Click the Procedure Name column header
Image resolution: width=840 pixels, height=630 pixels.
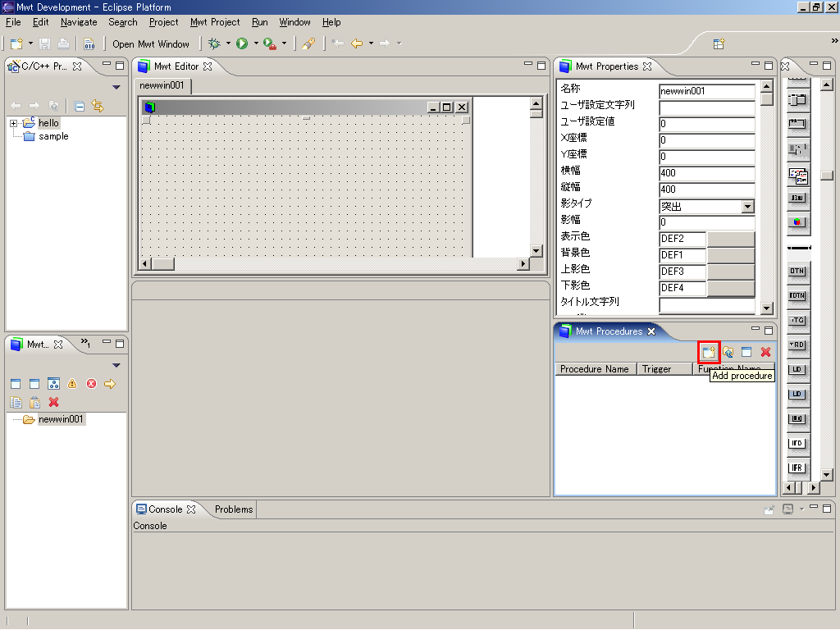(595, 368)
